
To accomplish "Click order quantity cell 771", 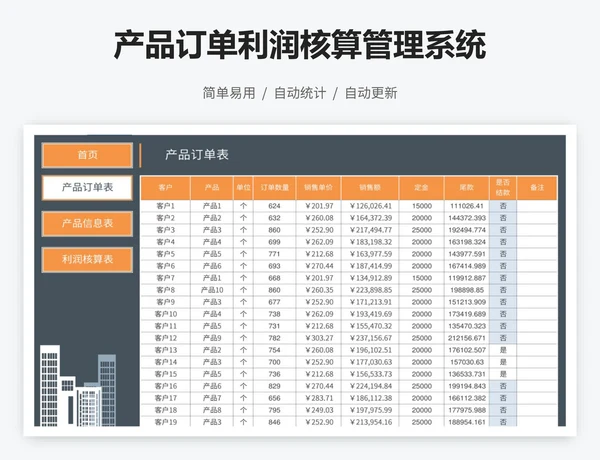I will pos(274,254).
